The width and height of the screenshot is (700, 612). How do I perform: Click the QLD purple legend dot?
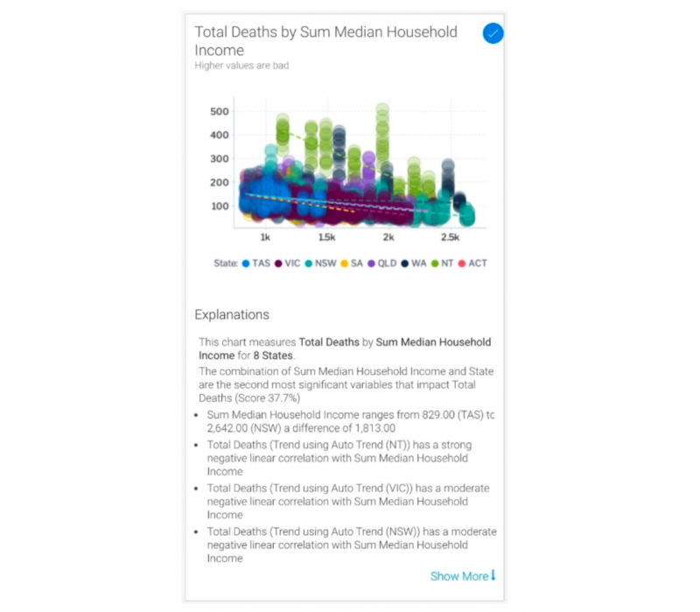[371, 264]
